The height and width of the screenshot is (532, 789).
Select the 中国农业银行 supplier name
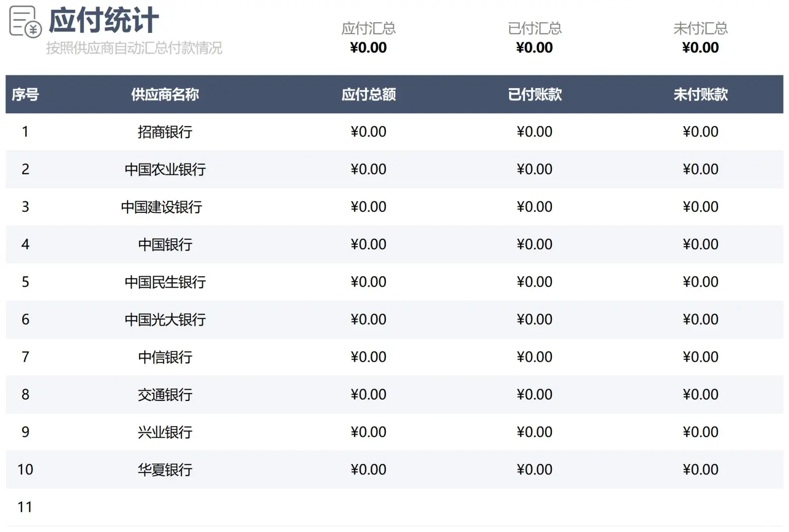click(165, 169)
